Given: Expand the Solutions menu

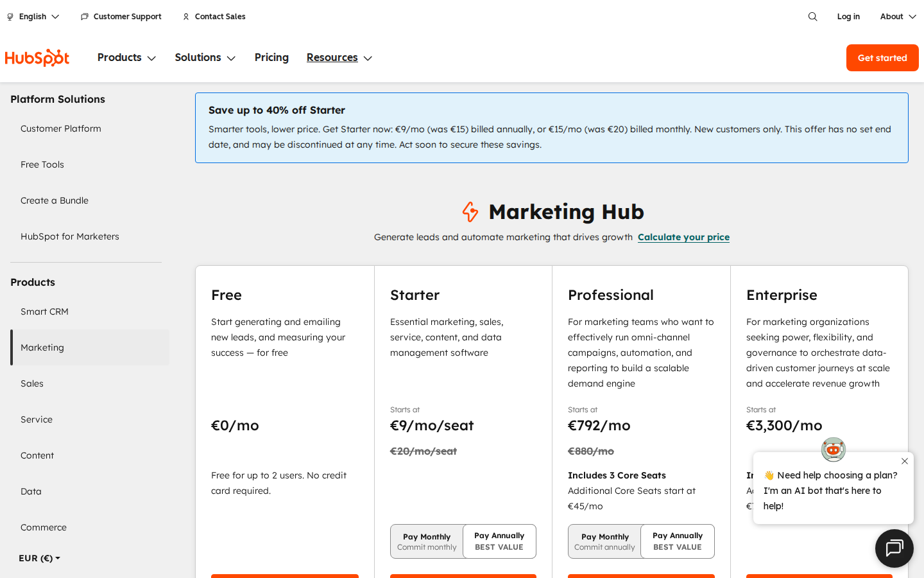Looking at the screenshot, I should pos(205,57).
